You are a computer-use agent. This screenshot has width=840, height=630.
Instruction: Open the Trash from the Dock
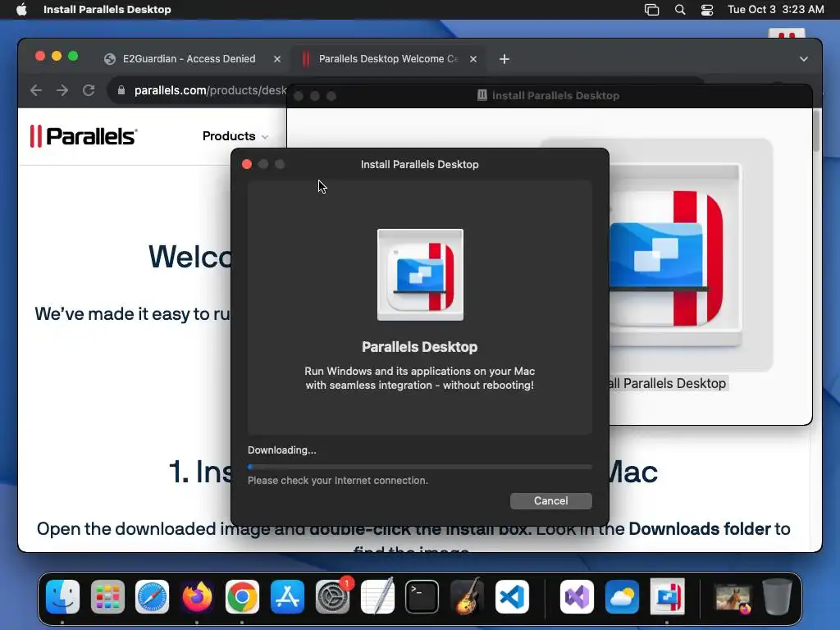[x=778, y=597]
